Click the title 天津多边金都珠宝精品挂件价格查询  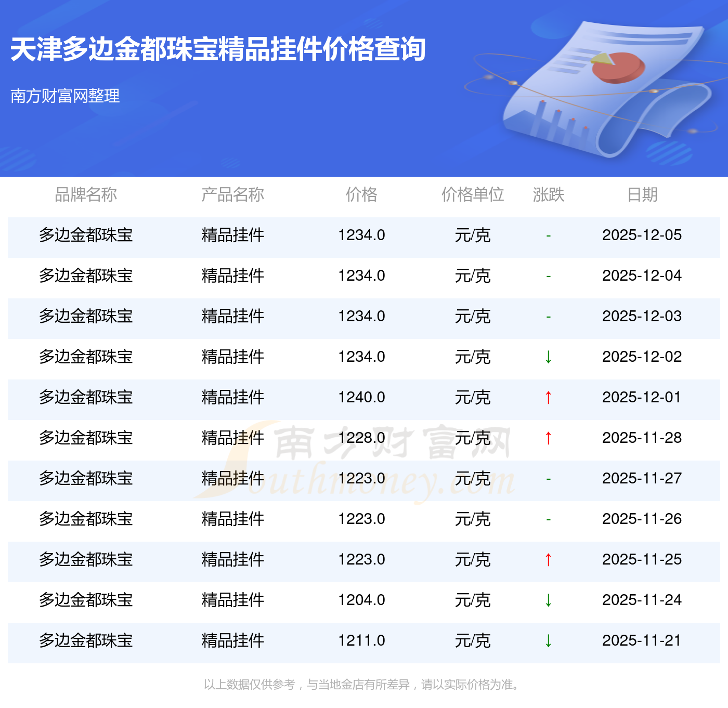[x=218, y=49]
